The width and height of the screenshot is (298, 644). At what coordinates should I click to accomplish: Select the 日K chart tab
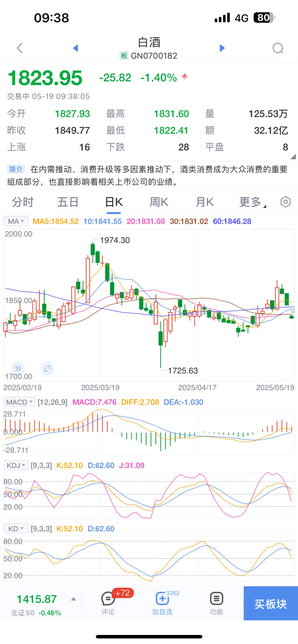pyautogui.click(x=114, y=202)
